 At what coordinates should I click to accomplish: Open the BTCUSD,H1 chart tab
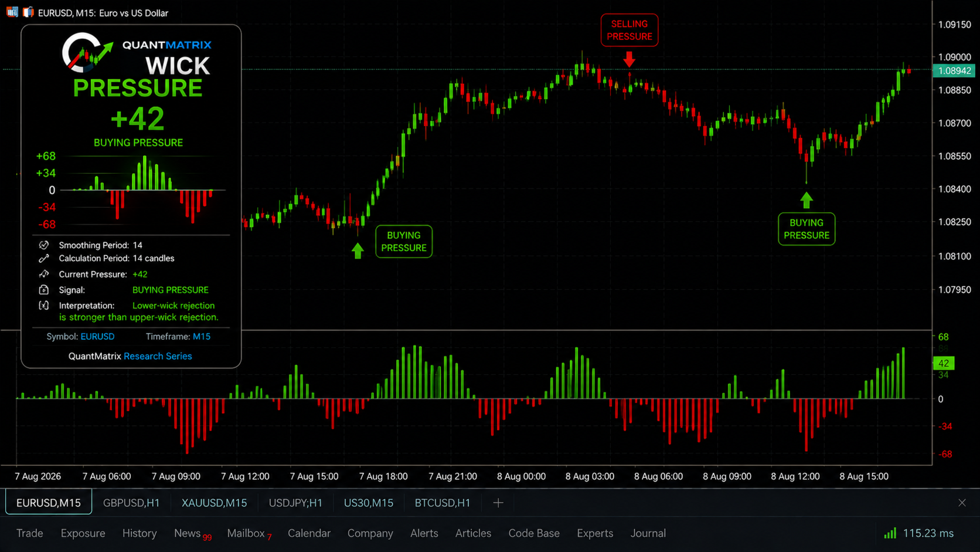(443, 503)
